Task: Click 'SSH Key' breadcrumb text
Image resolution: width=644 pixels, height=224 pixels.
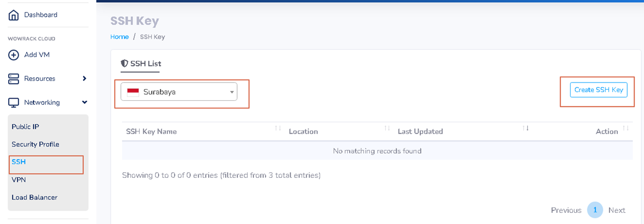Action: tap(153, 37)
